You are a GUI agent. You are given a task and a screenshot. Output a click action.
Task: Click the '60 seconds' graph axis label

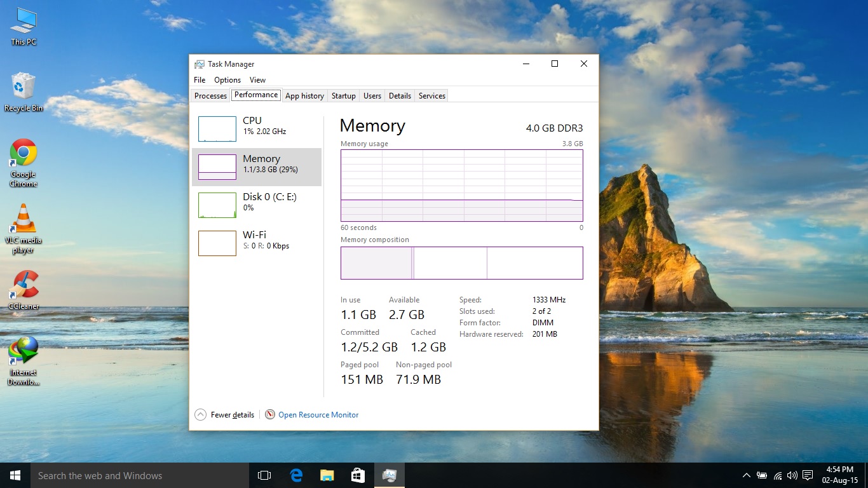point(358,227)
